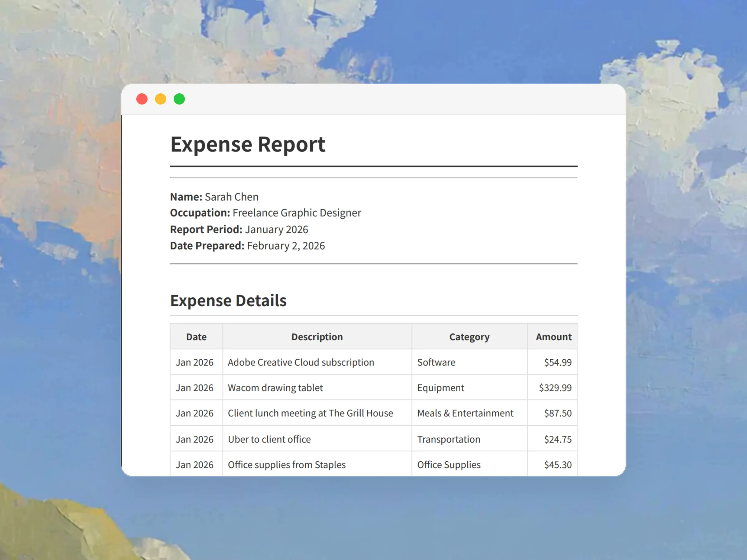The height and width of the screenshot is (560, 747).
Task: Click the Category column header
Action: pyautogui.click(x=469, y=337)
